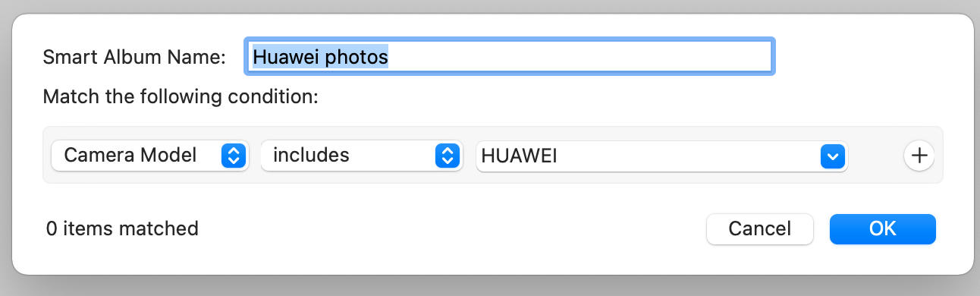
Task: Click the 0 items matched status text
Action: pos(122,228)
